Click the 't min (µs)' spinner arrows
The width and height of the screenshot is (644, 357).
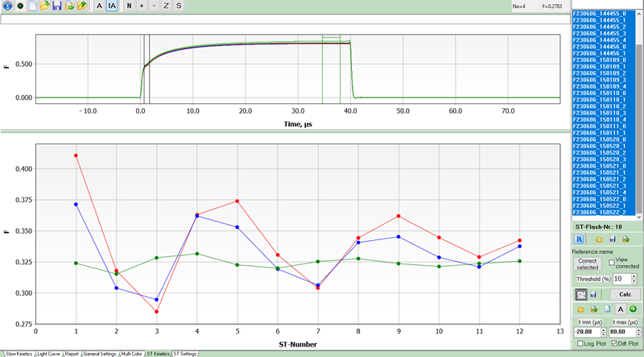pyautogui.click(x=602, y=330)
